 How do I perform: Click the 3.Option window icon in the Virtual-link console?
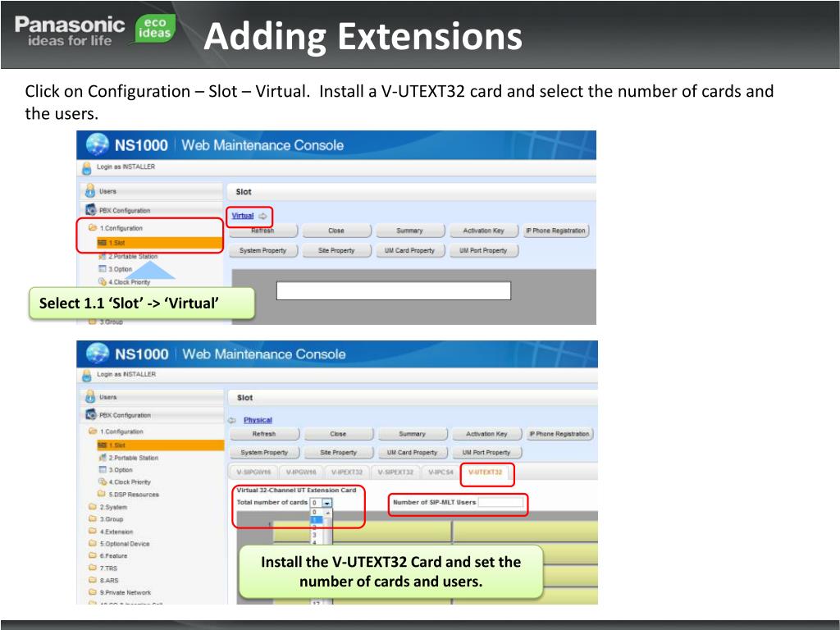(103, 269)
